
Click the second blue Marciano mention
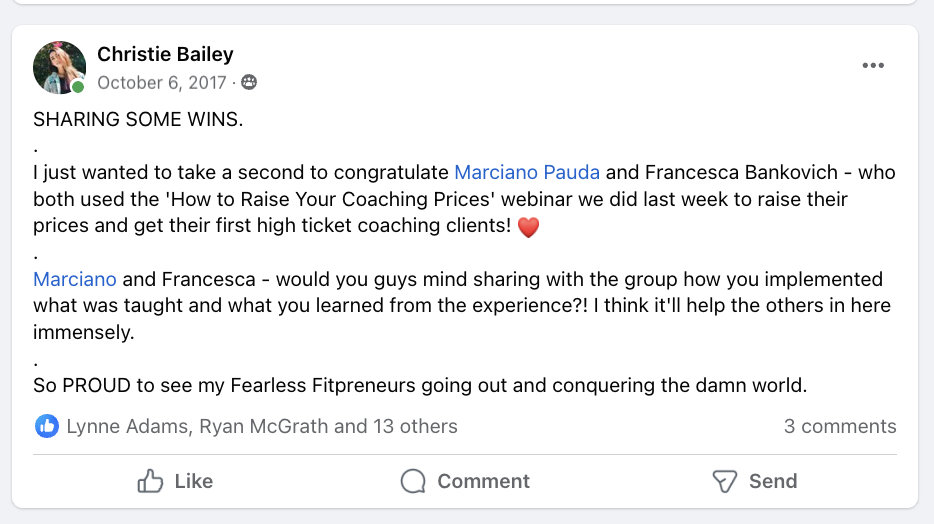tap(75, 279)
